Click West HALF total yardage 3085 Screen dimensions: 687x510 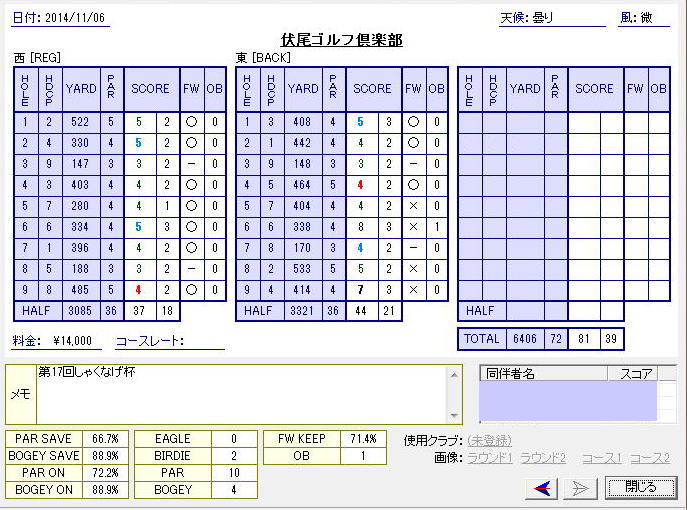coord(80,311)
